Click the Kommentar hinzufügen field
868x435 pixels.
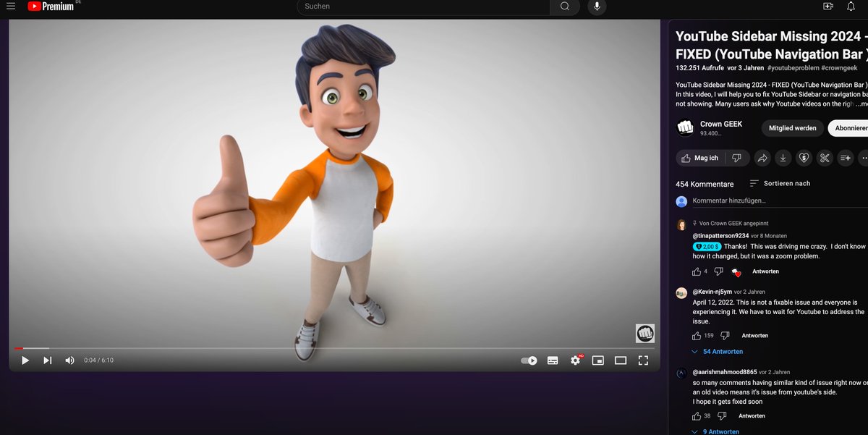(x=780, y=200)
